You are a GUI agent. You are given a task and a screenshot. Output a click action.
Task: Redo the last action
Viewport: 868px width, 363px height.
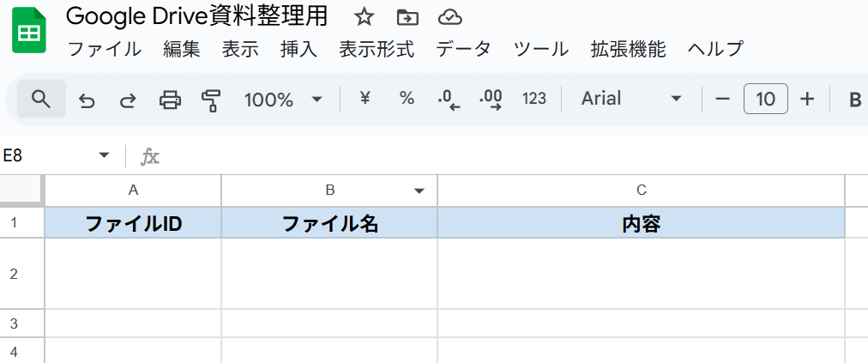pyautogui.click(x=128, y=100)
